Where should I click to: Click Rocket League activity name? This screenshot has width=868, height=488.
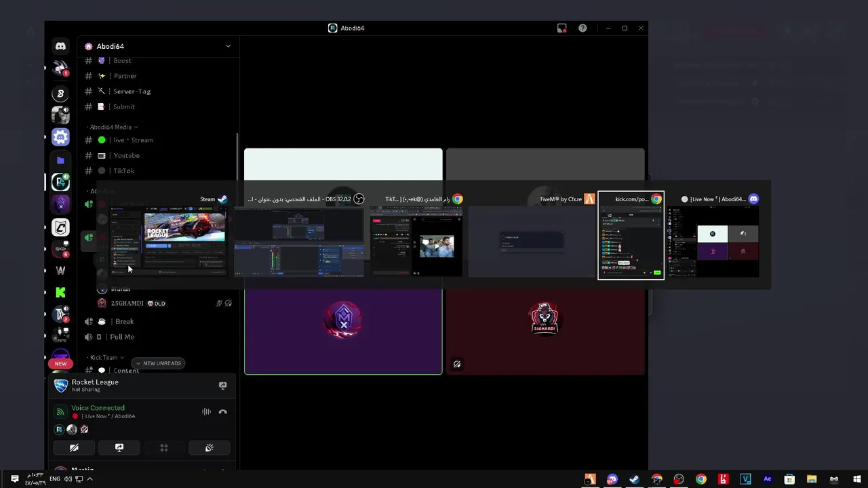pos(95,382)
